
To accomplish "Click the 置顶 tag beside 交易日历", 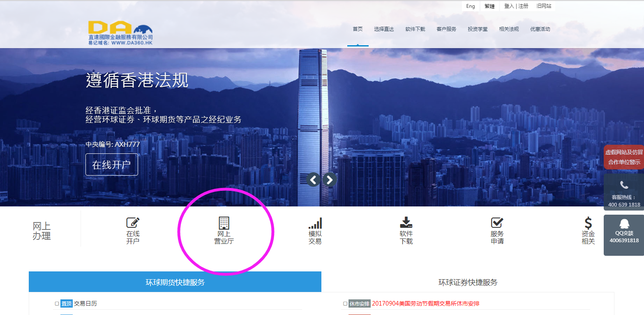I will 67,303.
